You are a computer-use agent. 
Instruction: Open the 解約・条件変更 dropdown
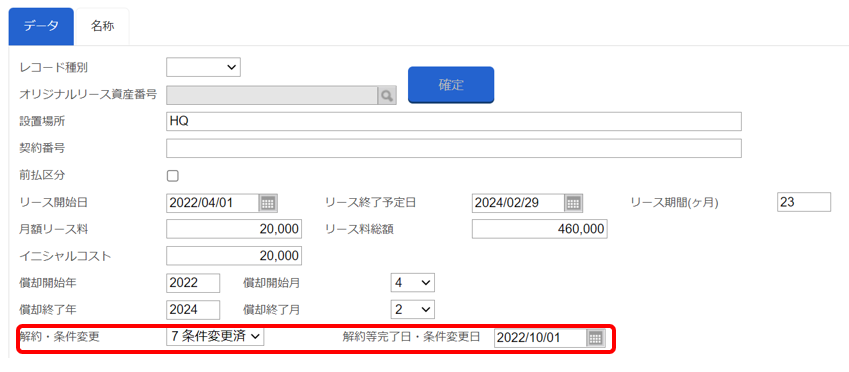tap(215, 336)
